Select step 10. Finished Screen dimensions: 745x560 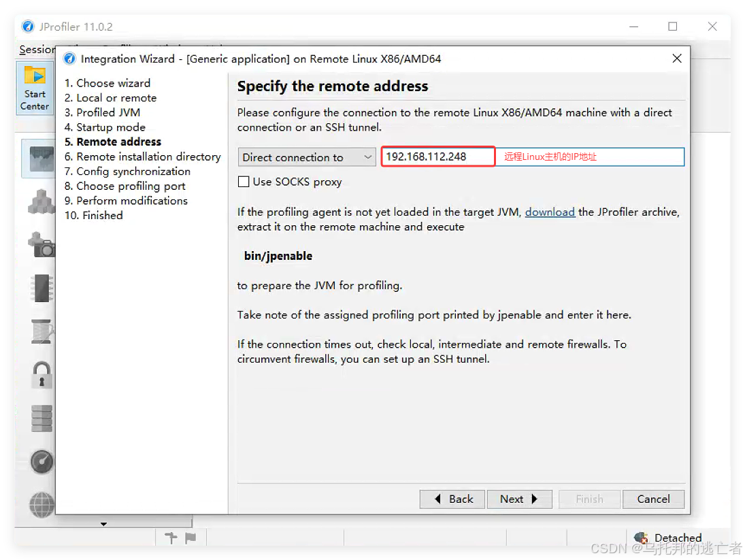pos(94,216)
